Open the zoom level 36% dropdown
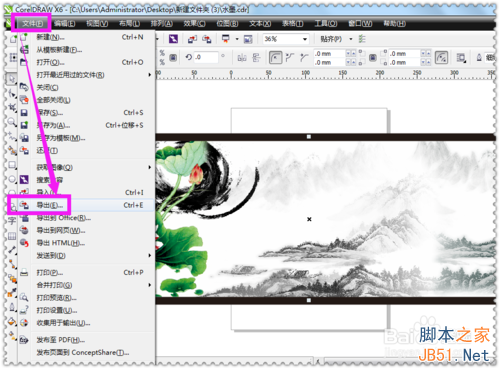Screen dimensions: 500x369 pyautogui.click(x=305, y=39)
